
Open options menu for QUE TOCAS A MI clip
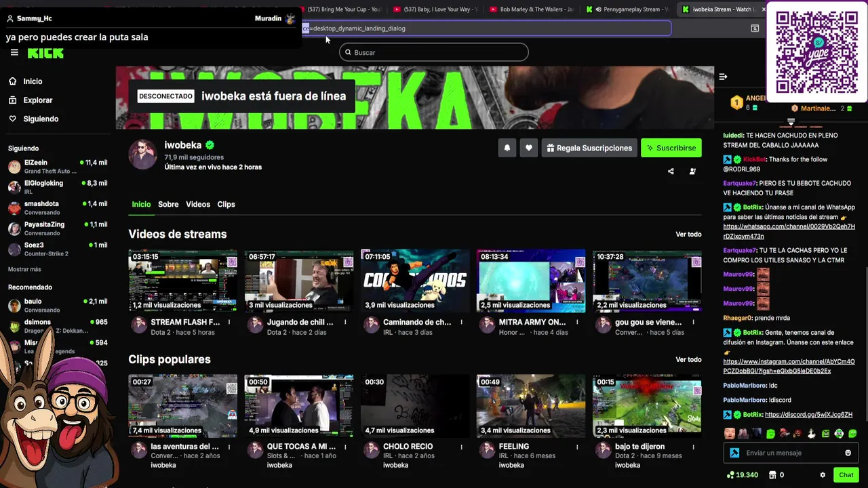click(x=345, y=447)
